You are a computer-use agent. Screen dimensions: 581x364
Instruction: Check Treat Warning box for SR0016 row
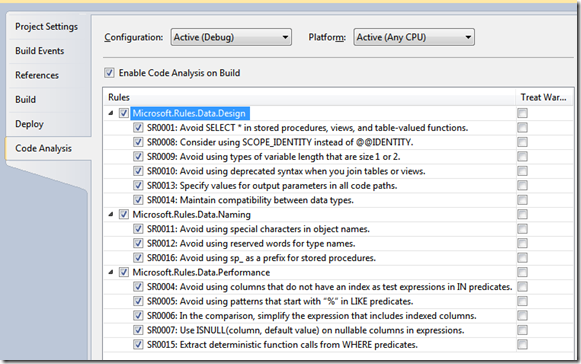pos(522,258)
